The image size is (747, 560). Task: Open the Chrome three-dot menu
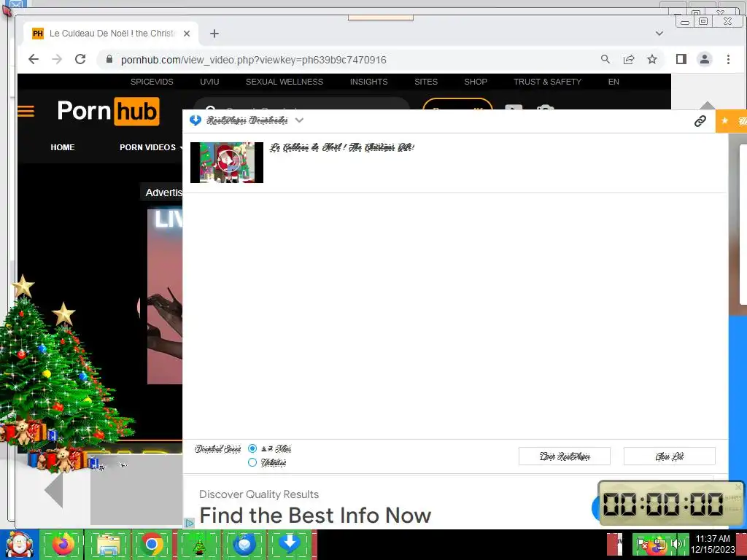[x=728, y=59]
